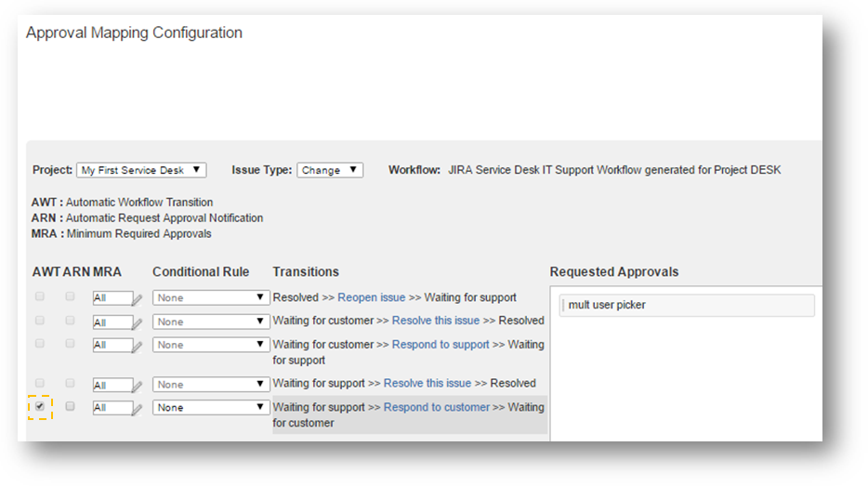Open the Reopen issue transition link
The height and width of the screenshot is (486, 868).
pyautogui.click(x=371, y=297)
